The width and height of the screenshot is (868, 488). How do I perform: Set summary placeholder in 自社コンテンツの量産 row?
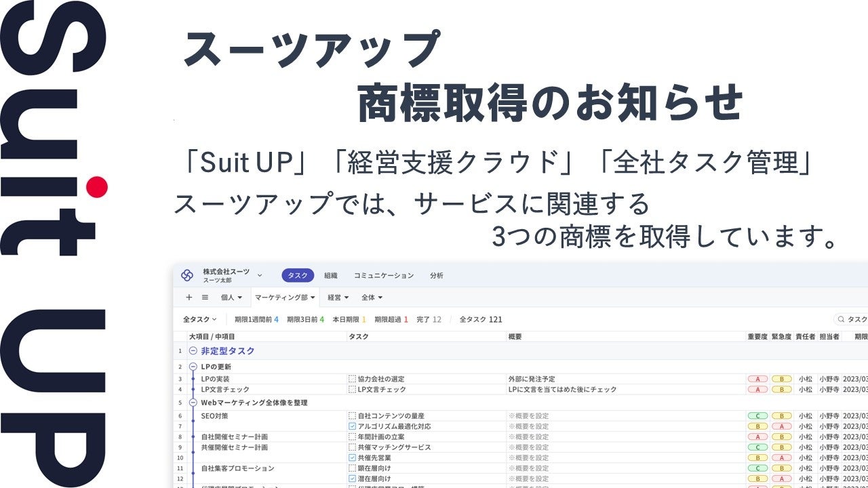point(528,416)
